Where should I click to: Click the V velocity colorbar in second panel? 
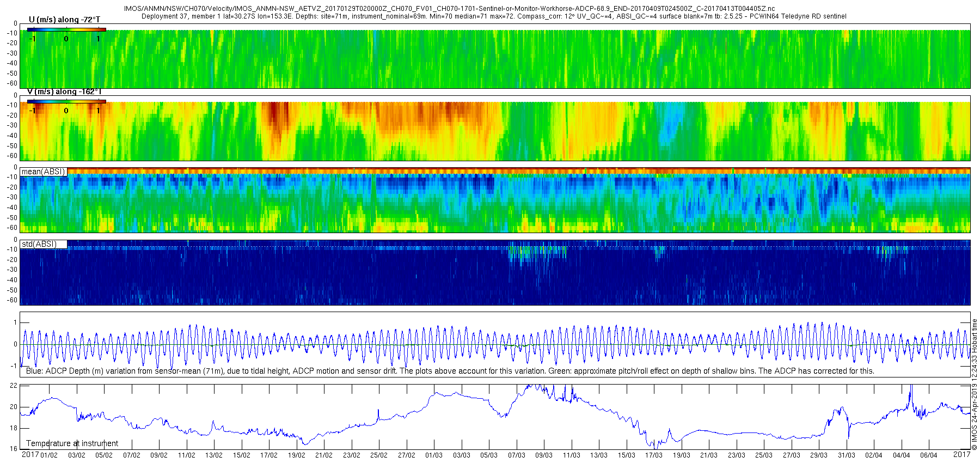pyautogui.click(x=66, y=101)
